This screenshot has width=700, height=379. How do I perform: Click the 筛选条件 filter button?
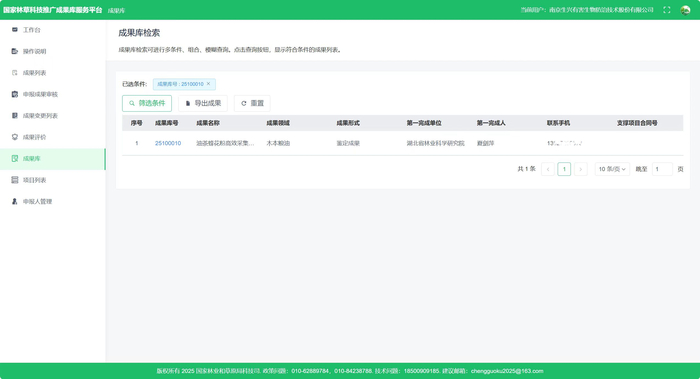[x=147, y=103]
